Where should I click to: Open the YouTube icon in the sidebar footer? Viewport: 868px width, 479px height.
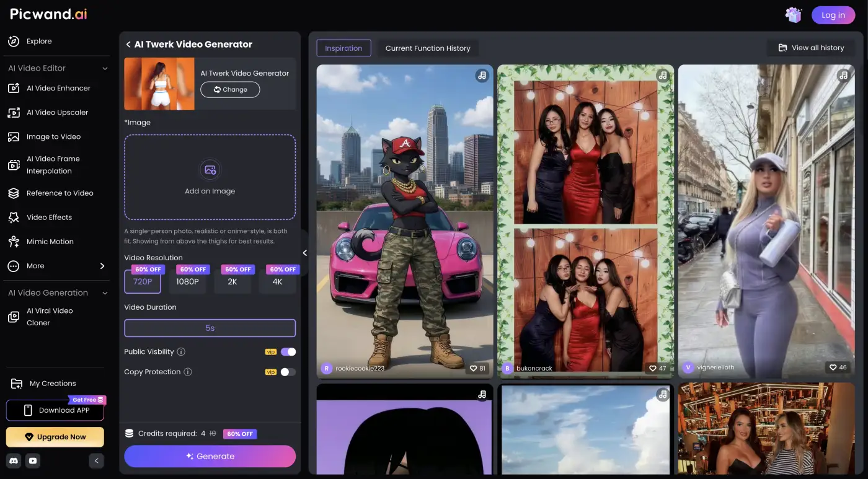[x=33, y=460]
